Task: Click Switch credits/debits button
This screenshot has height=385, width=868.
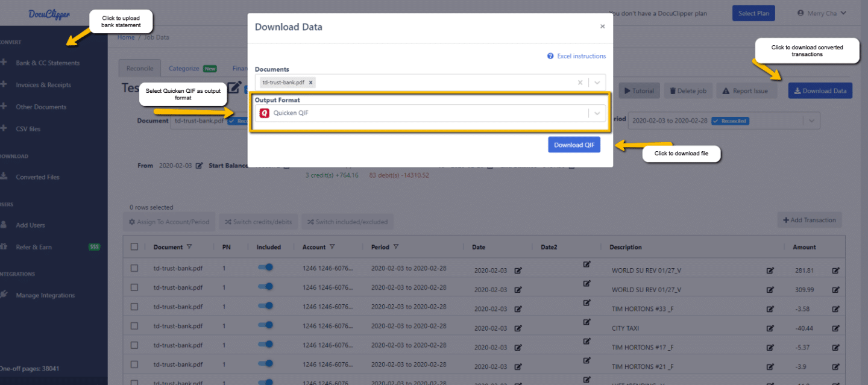Action: click(x=258, y=222)
